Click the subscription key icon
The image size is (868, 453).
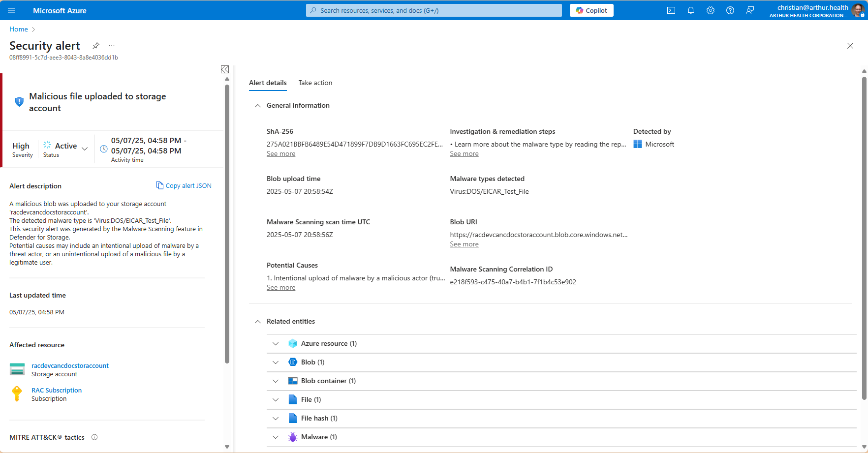[x=17, y=394]
